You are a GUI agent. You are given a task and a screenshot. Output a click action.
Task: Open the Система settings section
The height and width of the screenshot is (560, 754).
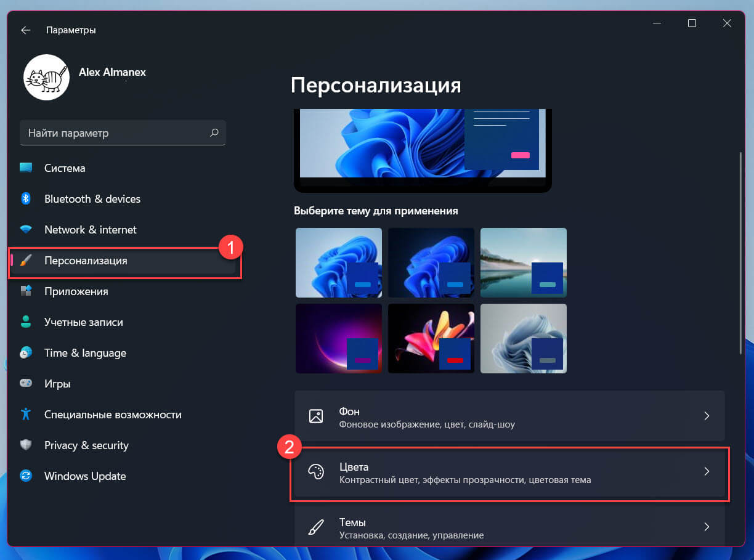click(124, 168)
